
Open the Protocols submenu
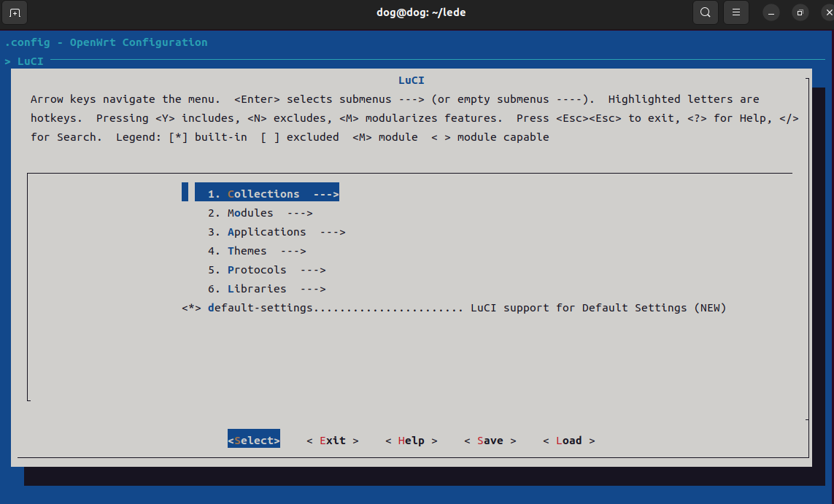pos(266,270)
